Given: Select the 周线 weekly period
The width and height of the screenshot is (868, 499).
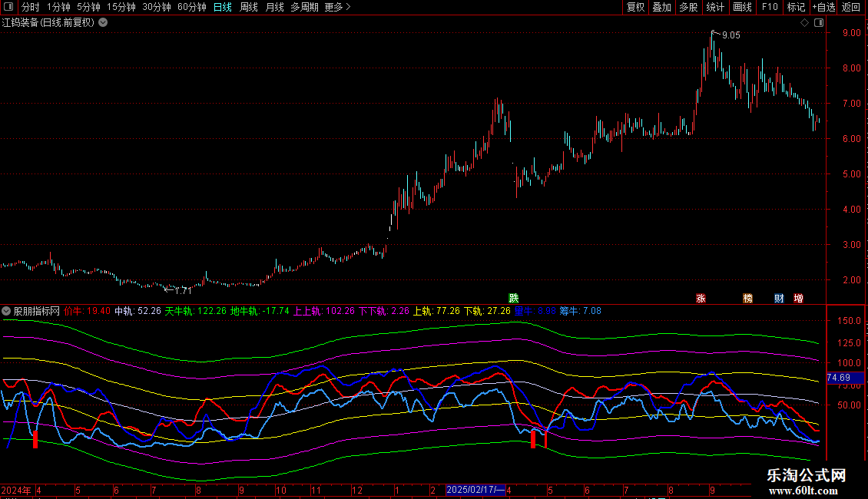Looking at the screenshot, I should click(248, 7).
